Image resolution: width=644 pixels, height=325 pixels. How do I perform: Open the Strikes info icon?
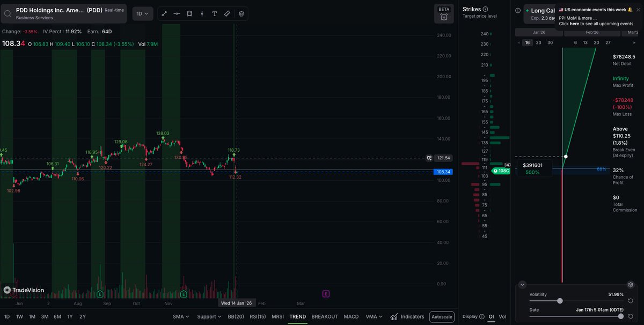(x=485, y=9)
